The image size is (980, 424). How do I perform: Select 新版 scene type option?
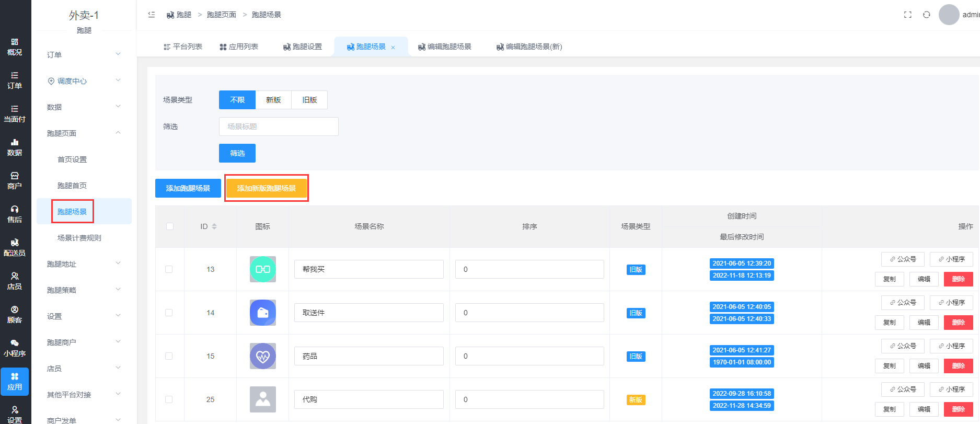click(x=273, y=100)
